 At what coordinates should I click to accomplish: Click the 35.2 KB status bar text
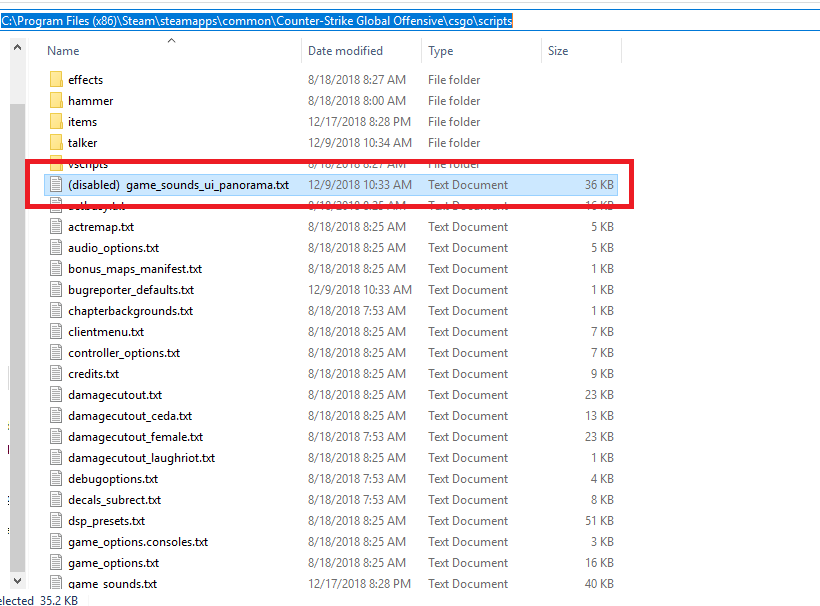coord(59,600)
